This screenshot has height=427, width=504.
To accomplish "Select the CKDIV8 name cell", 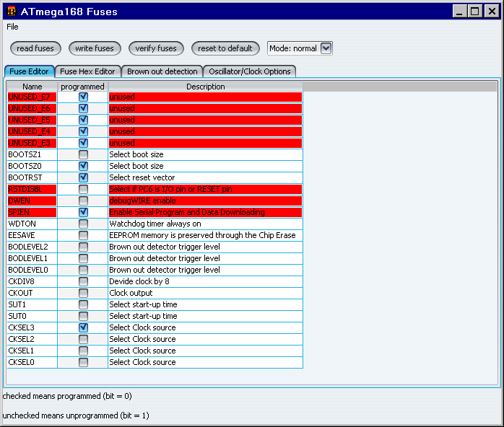I will point(32,282).
